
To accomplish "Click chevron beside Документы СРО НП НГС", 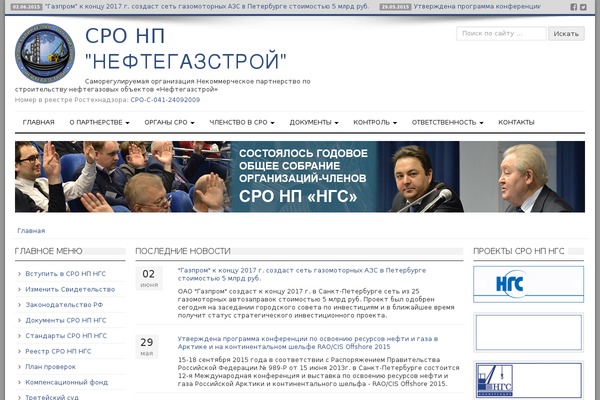I will point(19,320).
